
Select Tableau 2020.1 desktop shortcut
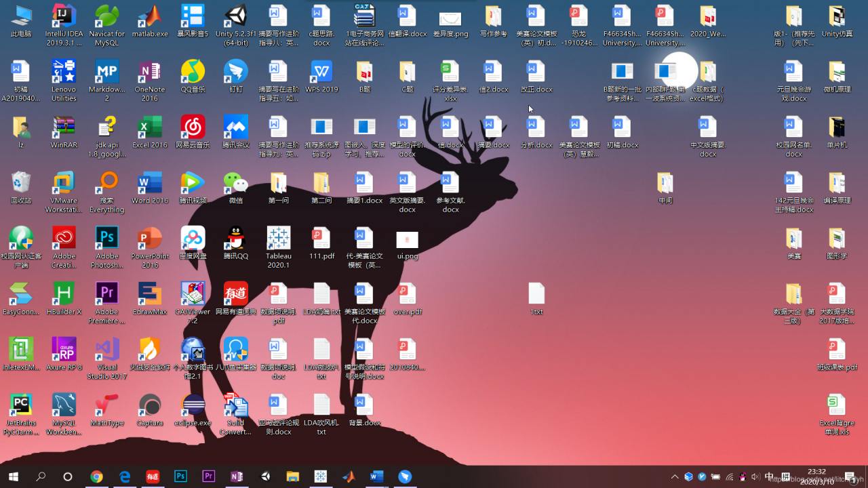coord(279,247)
